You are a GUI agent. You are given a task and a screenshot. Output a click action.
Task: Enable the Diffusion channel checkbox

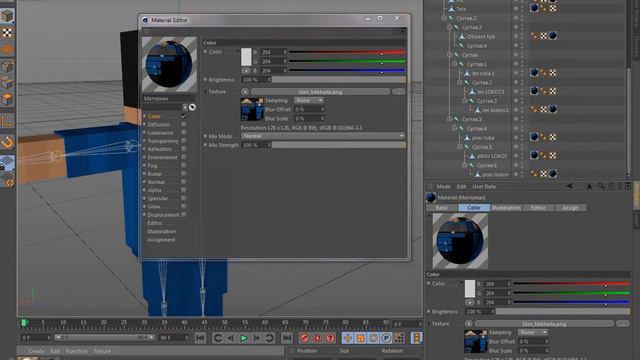click(184, 124)
